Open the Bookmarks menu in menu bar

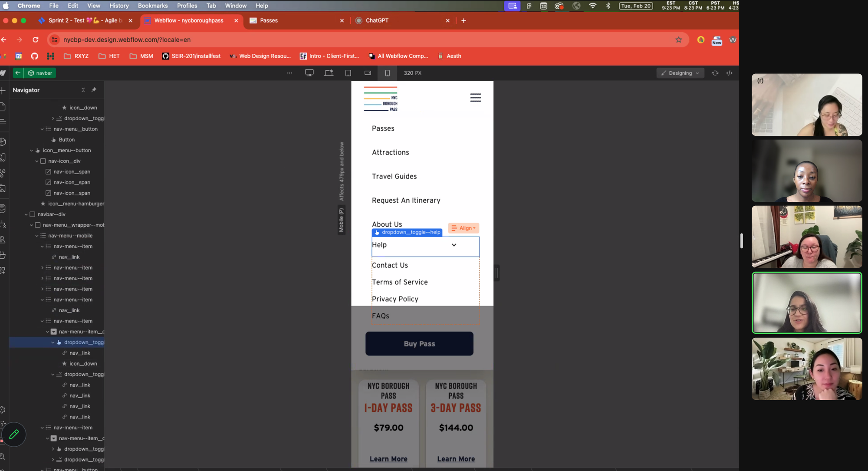(x=152, y=6)
